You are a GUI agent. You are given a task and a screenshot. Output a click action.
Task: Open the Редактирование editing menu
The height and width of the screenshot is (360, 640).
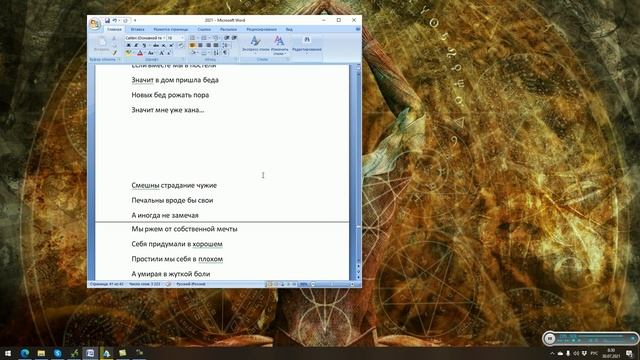point(307,45)
